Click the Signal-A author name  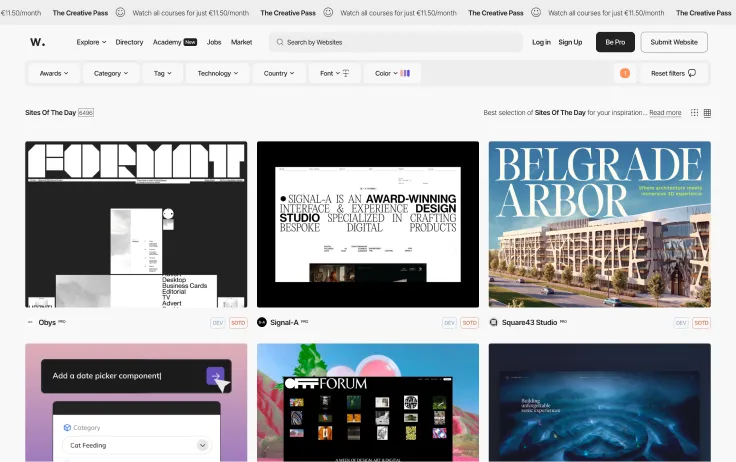point(284,323)
